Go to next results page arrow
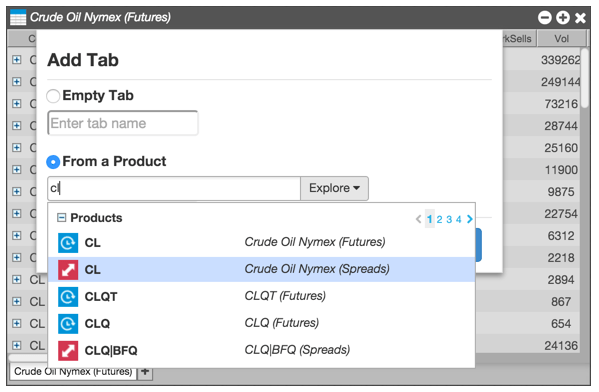This screenshot has width=599, height=392. click(470, 219)
